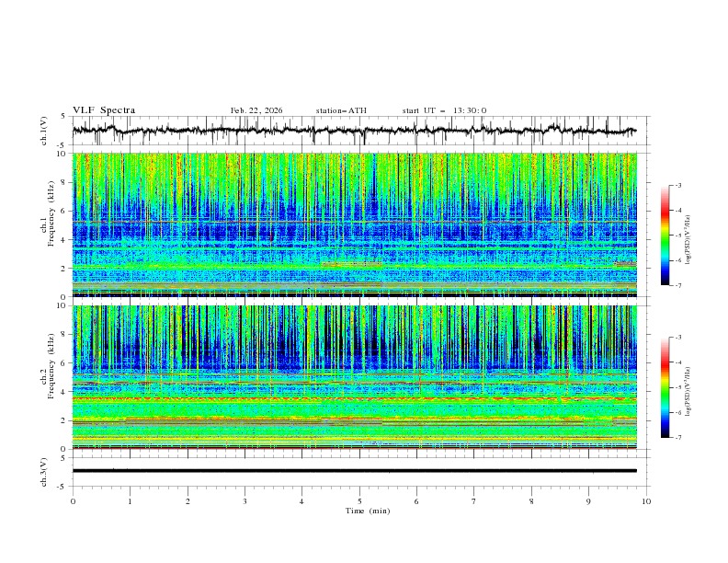
Task: Click the "-7" tick on ch.1 color bar
Action: point(678,285)
